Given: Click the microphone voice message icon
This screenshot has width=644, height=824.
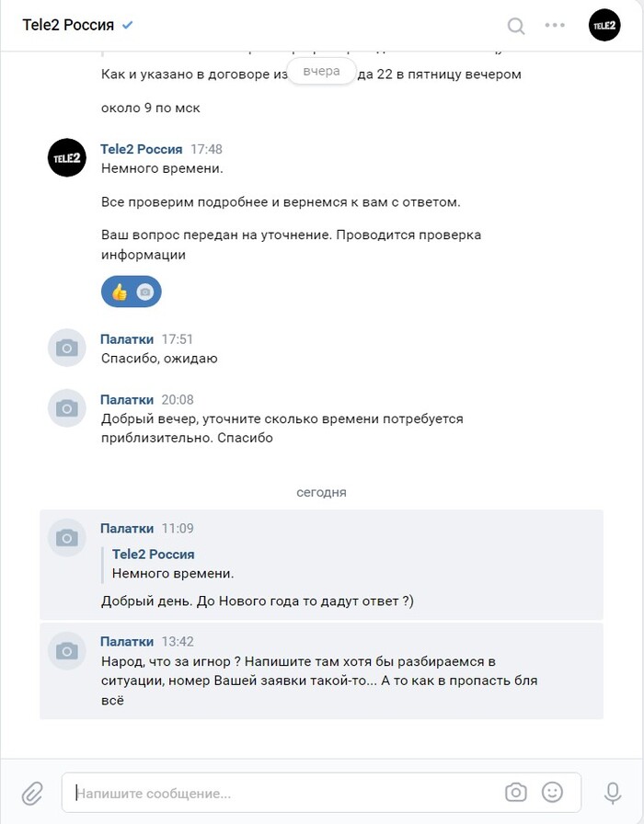Looking at the screenshot, I should coord(613,793).
